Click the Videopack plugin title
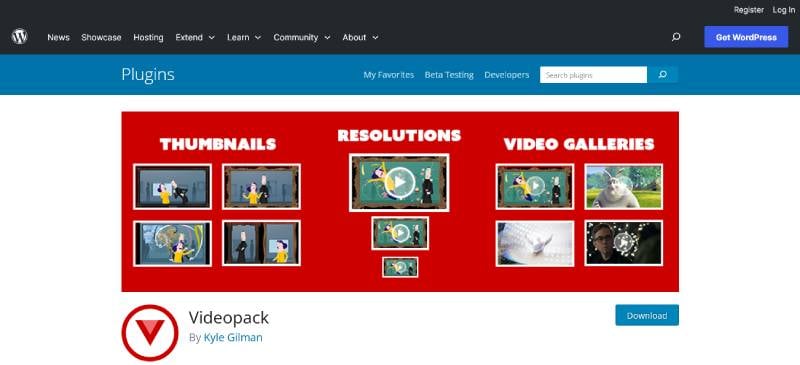This screenshot has width=800, height=365. click(229, 318)
